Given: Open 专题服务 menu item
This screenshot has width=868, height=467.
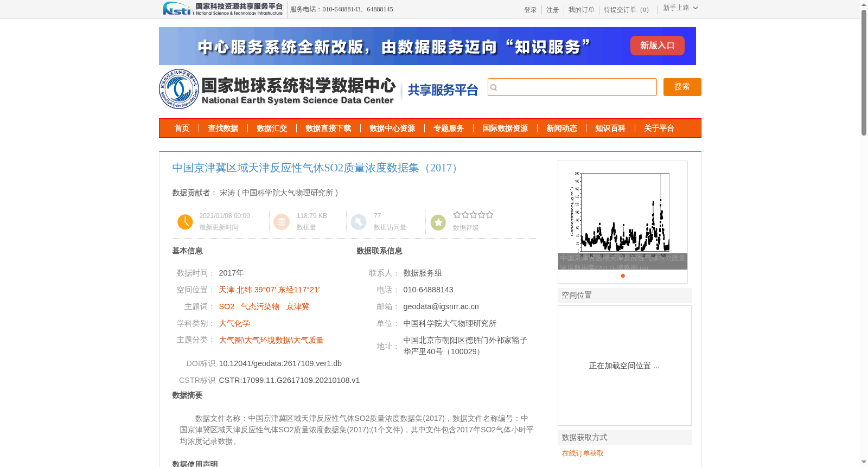Looking at the screenshot, I should point(449,129).
